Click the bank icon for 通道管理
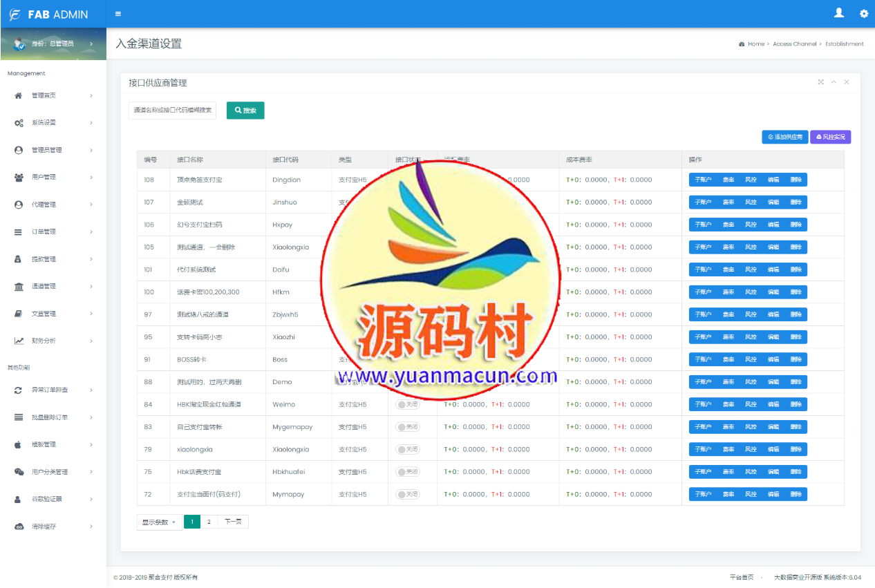This screenshot has width=875, height=588. (19, 286)
